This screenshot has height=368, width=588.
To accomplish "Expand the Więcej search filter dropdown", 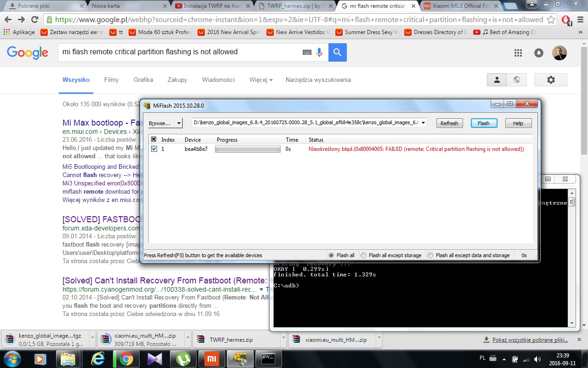I will pyautogui.click(x=261, y=80).
